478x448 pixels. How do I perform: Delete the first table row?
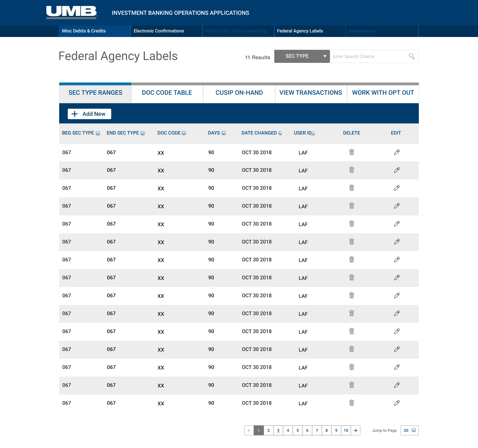[352, 152]
